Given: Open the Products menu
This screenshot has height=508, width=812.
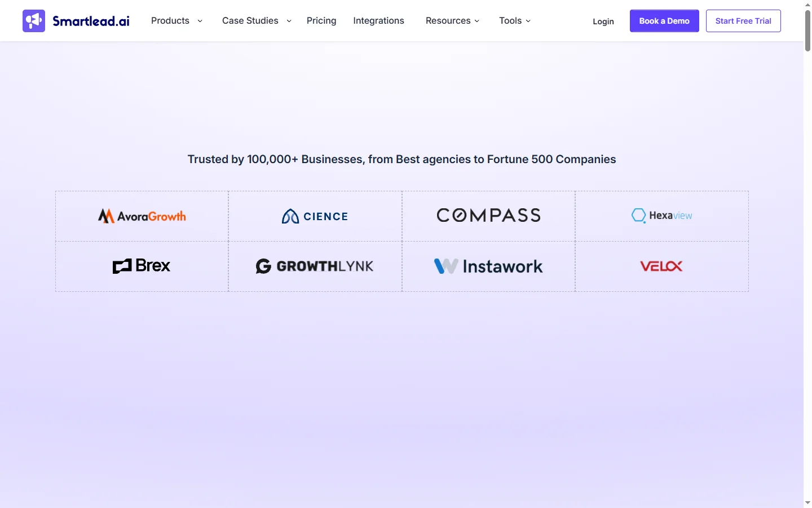Looking at the screenshot, I should tap(170, 21).
